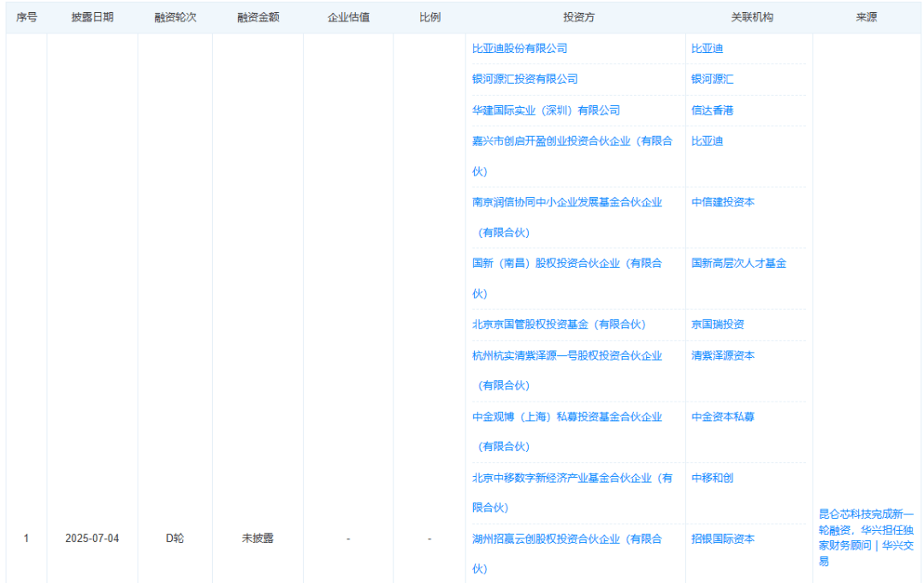Open 中金观博（上海）私募投资基金合伙企业 link
This screenshot has width=924, height=583.
[x=566, y=417]
